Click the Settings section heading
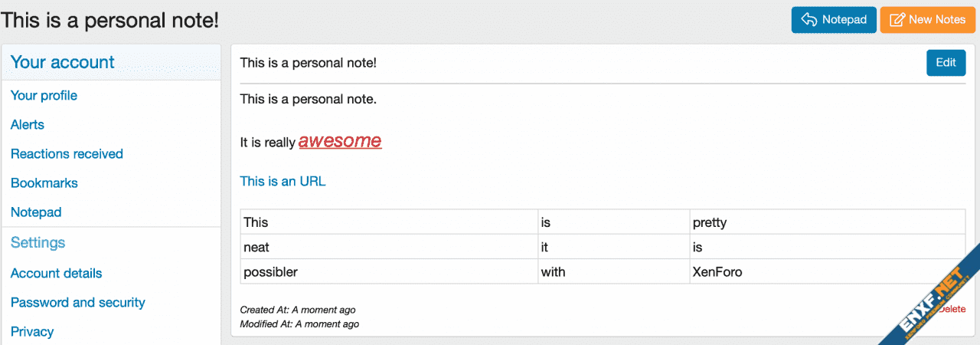Screen dimensions: 980x345 pos(38,243)
